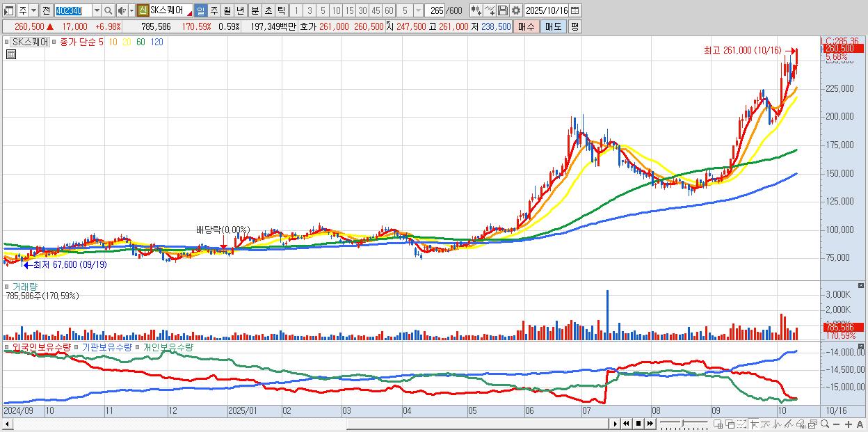The height and width of the screenshot is (432, 868).
Task: Select interval preset 10
Action: (336, 10)
